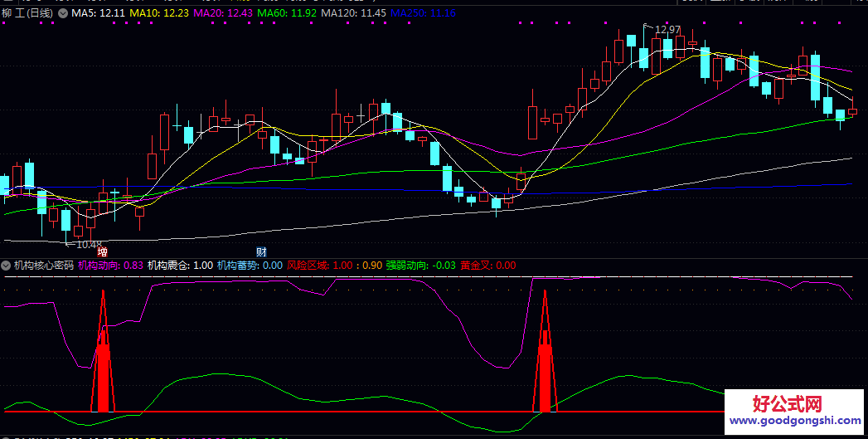Click the 增 event marker
The width and height of the screenshot is (868, 439).
coord(102,252)
